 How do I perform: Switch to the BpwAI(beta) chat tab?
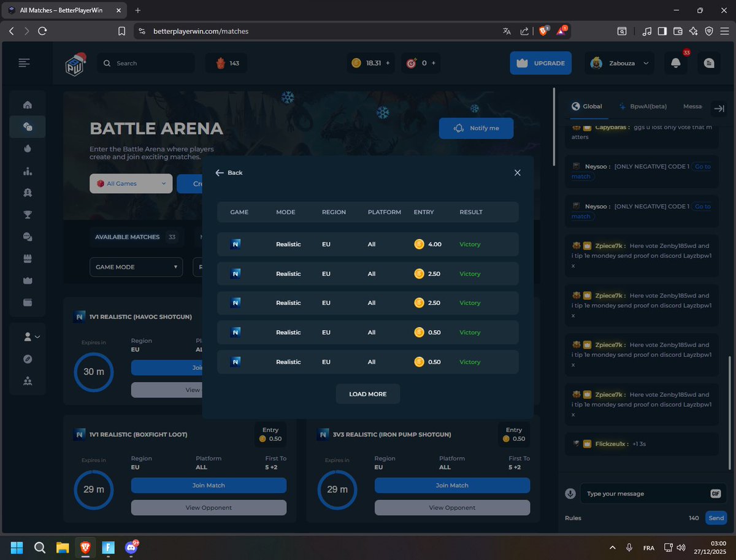tap(642, 105)
